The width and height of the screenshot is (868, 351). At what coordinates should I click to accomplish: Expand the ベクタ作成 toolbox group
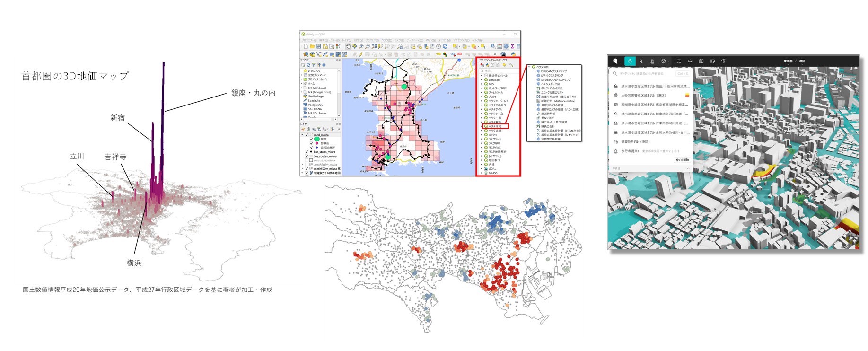click(x=482, y=126)
